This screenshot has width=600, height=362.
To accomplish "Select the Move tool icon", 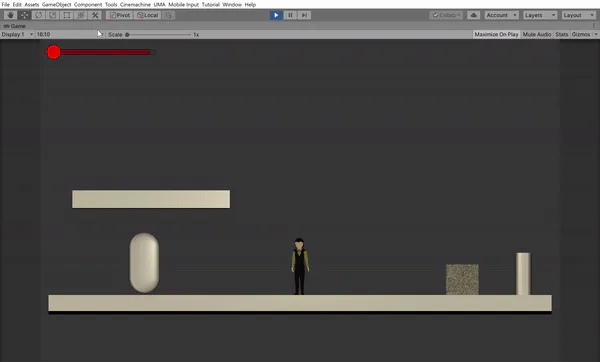I will pyautogui.click(x=24, y=15).
